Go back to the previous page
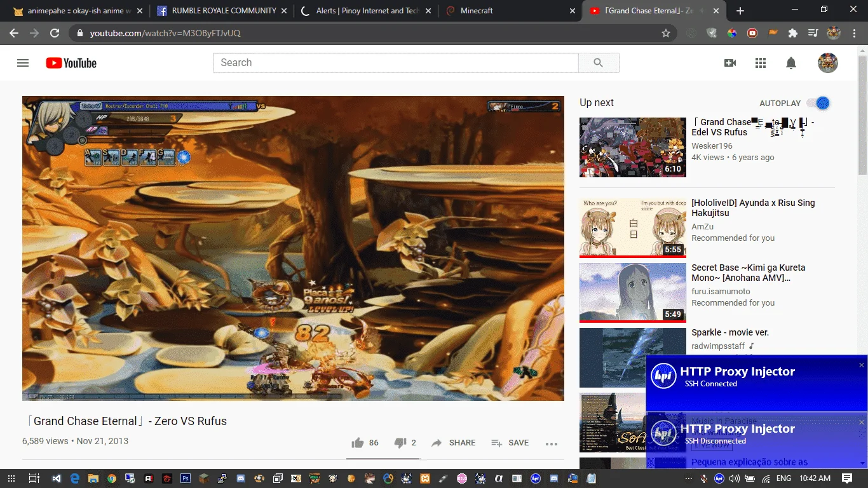The height and width of the screenshot is (488, 868). click(14, 33)
